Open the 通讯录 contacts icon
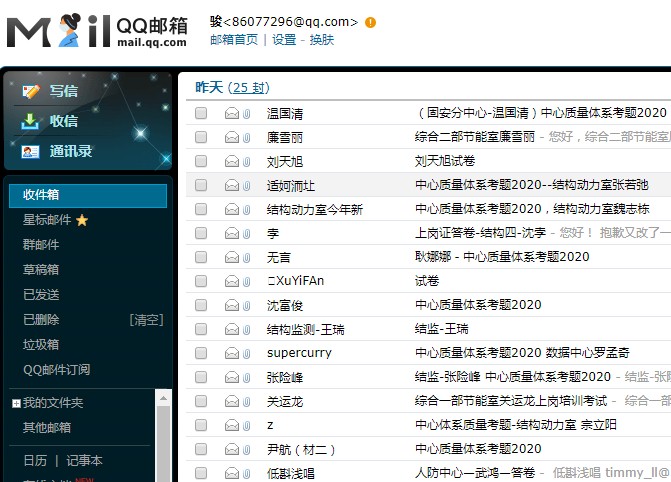671x482 pixels. pos(31,151)
